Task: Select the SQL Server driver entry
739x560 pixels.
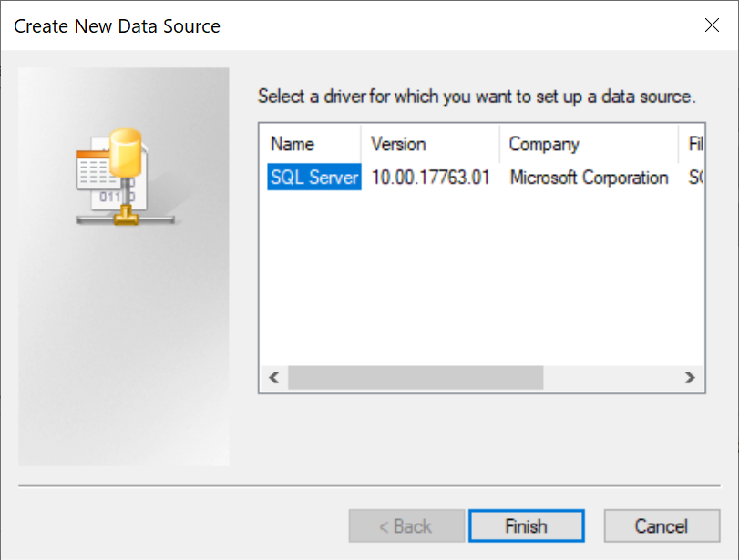Action: click(x=314, y=178)
